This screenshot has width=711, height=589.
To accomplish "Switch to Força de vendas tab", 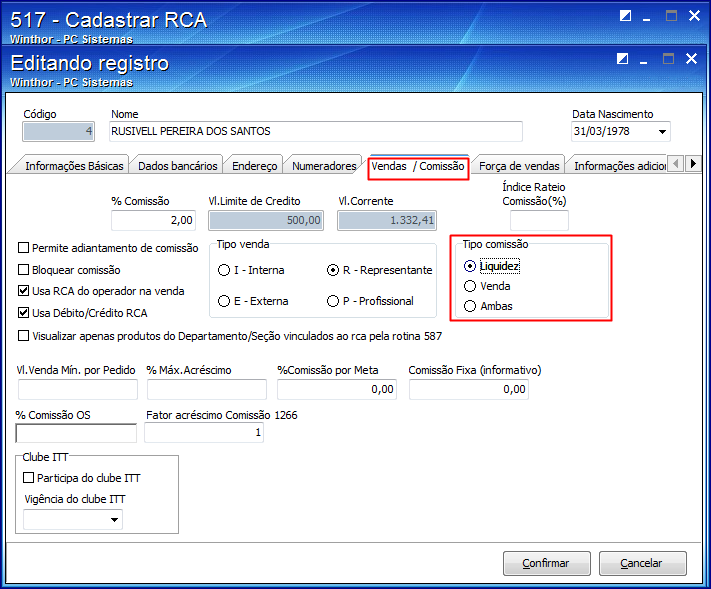I will 519,166.
